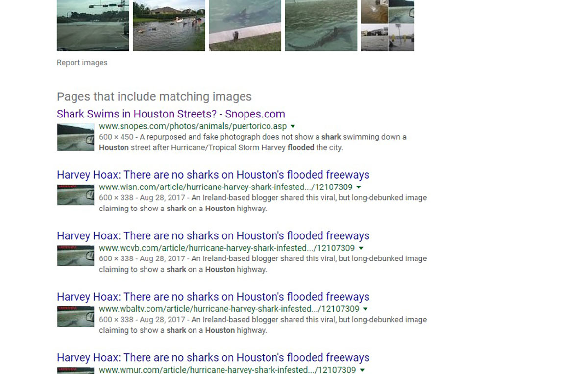
Task: Open the flooded neighborhood with people thumbnail
Action: [x=169, y=25]
